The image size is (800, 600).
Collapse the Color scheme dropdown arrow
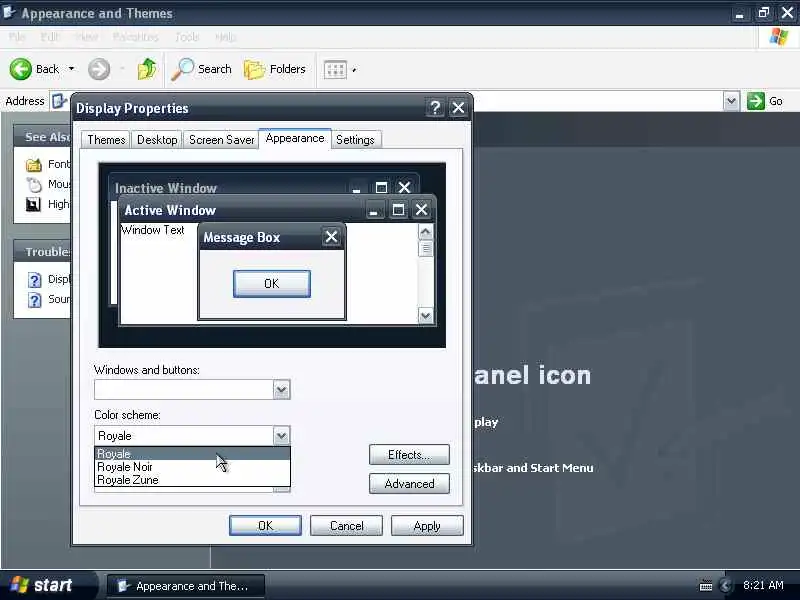[282, 436]
